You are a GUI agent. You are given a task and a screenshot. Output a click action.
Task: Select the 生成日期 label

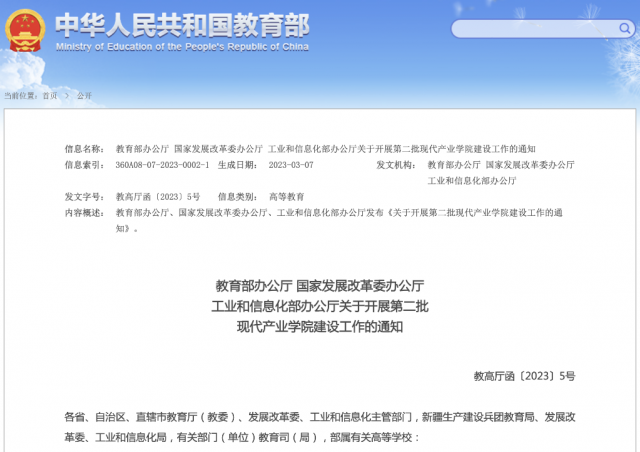pyautogui.click(x=237, y=164)
